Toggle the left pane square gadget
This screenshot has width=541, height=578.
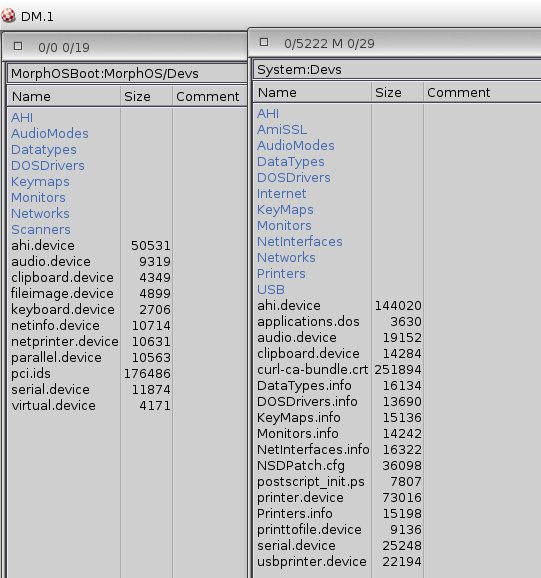[18, 46]
